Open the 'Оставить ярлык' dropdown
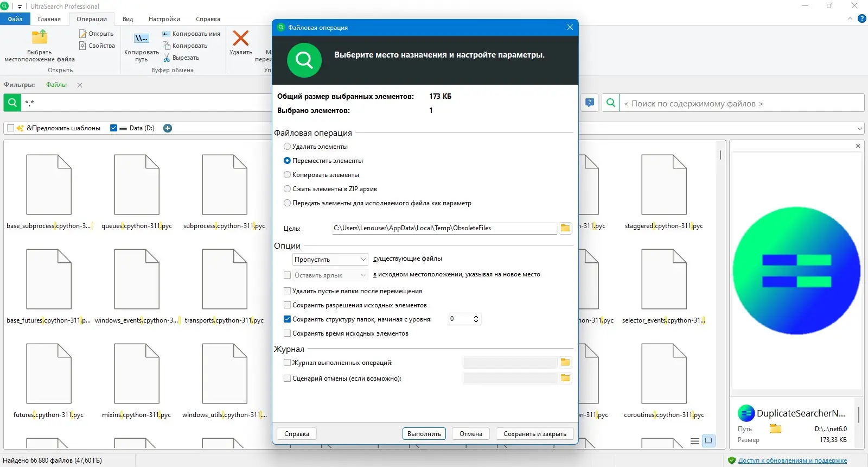This screenshot has width=868, height=467. click(330, 275)
